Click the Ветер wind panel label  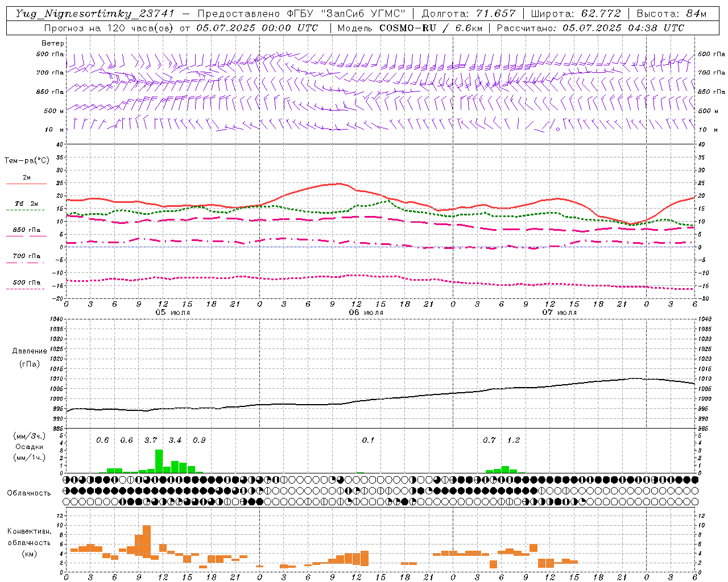click(x=53, y=43)
